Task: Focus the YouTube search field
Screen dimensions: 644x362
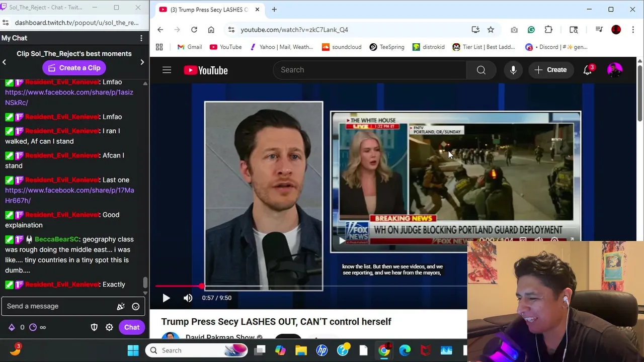Action: click(x=370, y=70)
